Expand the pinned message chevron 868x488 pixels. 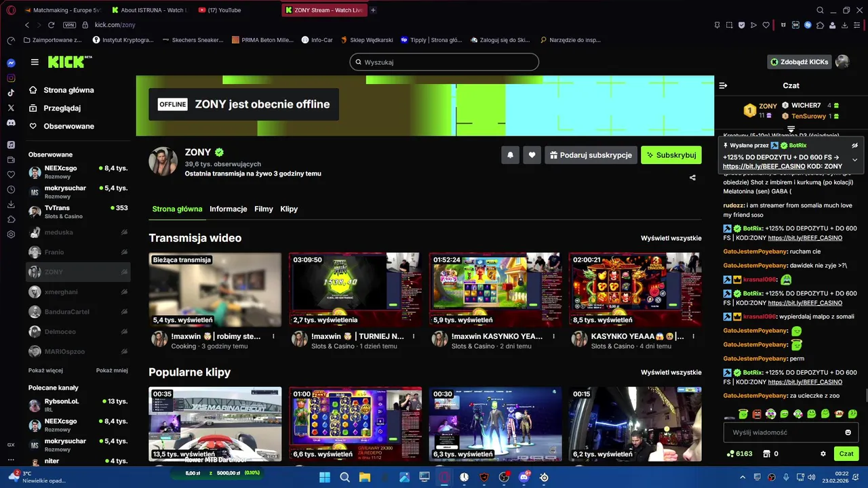point(854,160)
